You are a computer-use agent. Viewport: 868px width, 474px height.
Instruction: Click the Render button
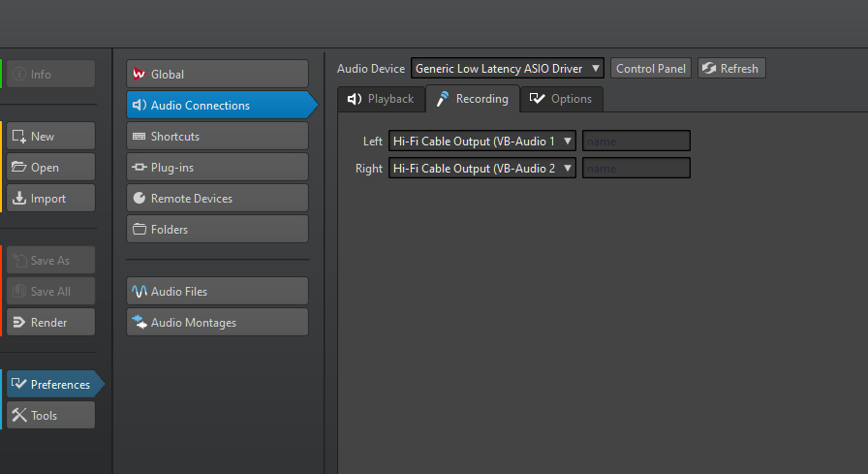(51, 323)
